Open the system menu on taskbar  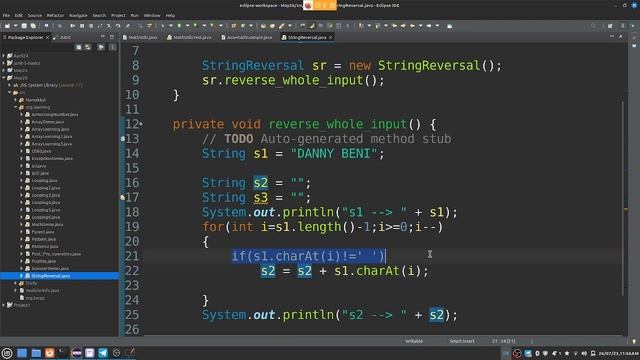[7, 353]
